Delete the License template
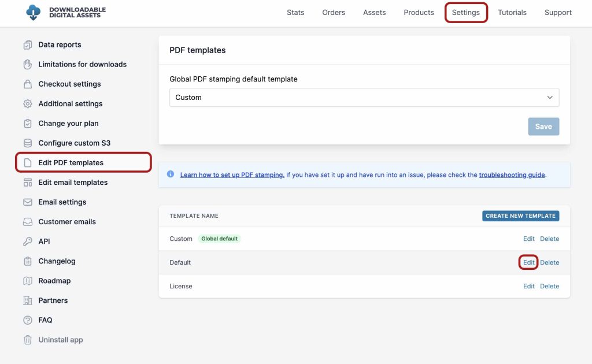Screen dimensions: 592x364 pyautogui.click(x=549, y=286)
